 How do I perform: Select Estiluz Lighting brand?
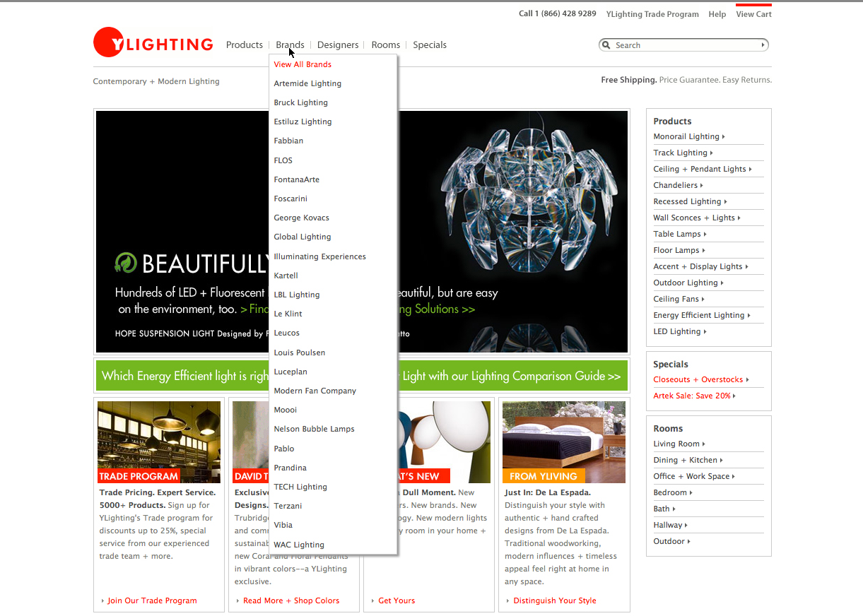tap(303, 122)
